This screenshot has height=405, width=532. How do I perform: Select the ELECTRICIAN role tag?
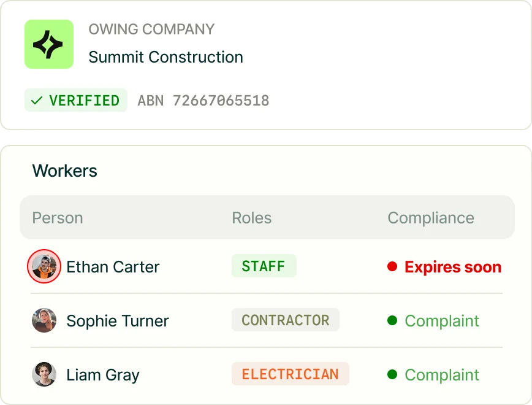[x=290, y=374]
